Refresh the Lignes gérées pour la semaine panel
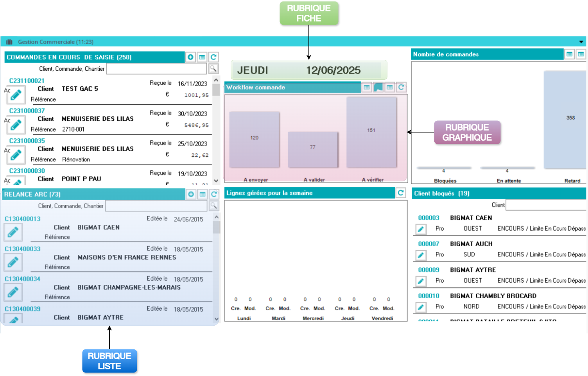Viewport: 588px width, 376px height. click(x=401, y=193)
